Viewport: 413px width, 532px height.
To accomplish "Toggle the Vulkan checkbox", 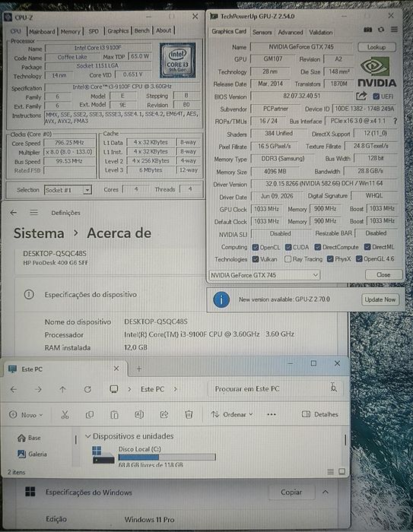I will (x=256, y=259).
